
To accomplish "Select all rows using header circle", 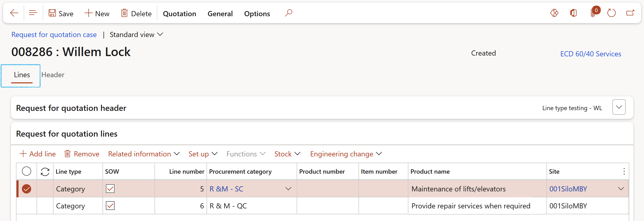I will (x=27, y=171).
